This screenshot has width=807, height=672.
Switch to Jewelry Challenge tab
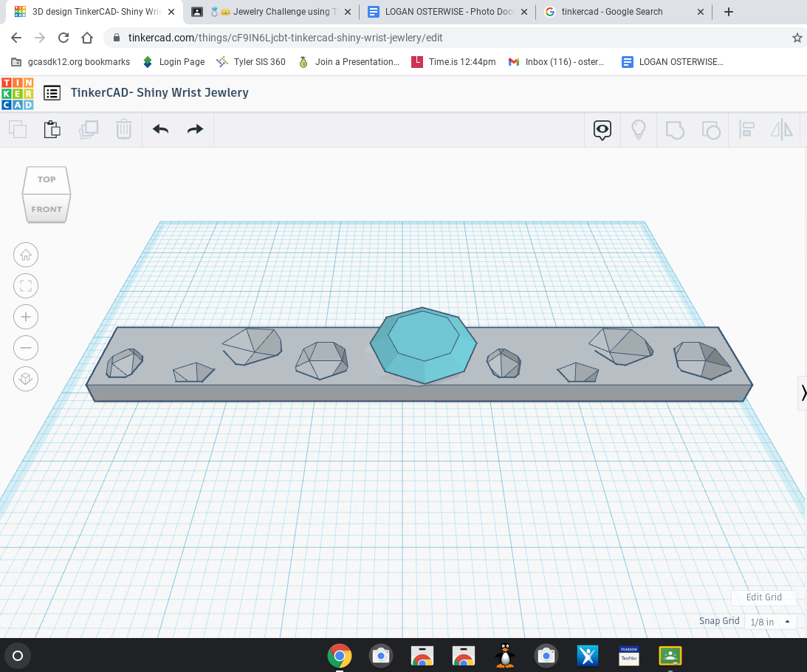point(271,12)
